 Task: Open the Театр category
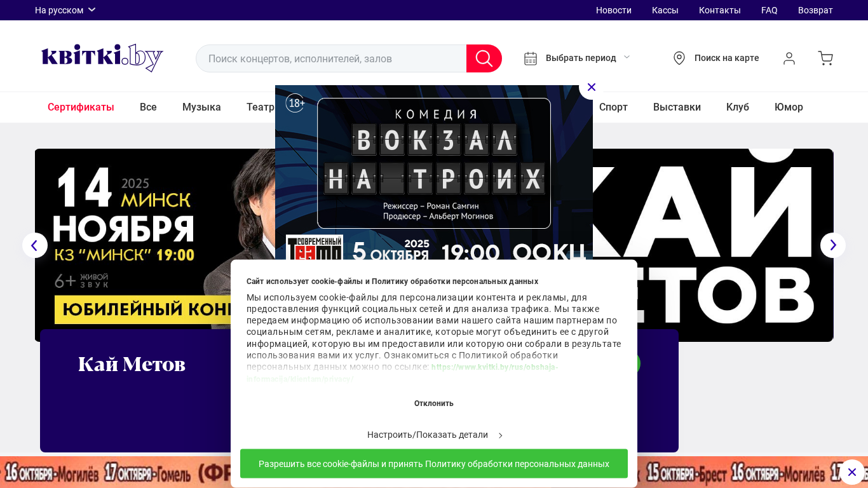click(x=261, y=107)
